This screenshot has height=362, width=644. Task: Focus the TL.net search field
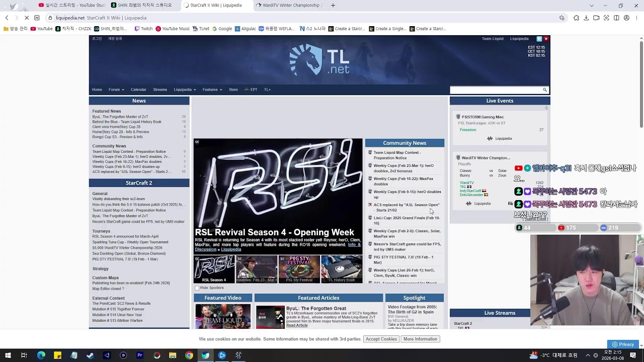click(496, 90)
